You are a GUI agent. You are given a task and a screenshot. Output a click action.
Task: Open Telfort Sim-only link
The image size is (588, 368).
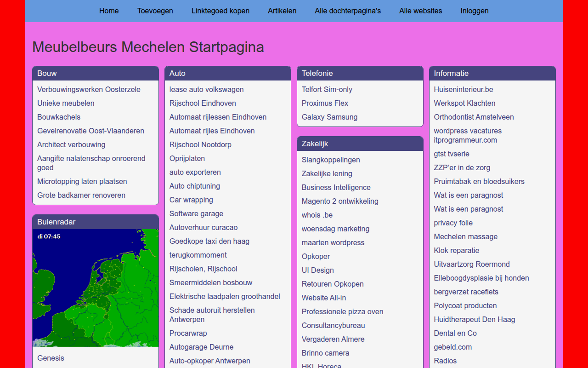pos(327,89)
